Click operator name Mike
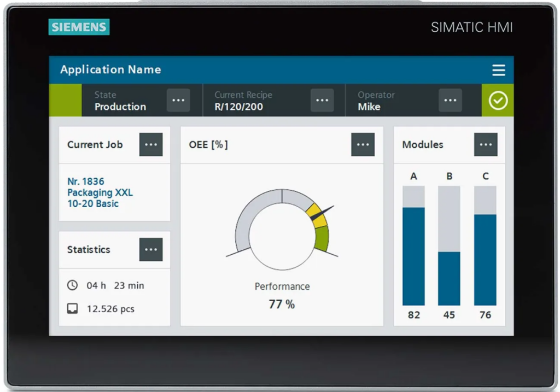The image size is (560, 392). point(370,107)
